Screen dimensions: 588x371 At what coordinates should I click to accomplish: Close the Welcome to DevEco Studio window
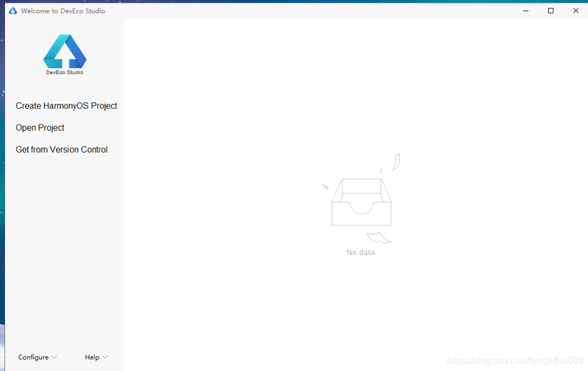[x=576, y=11]
